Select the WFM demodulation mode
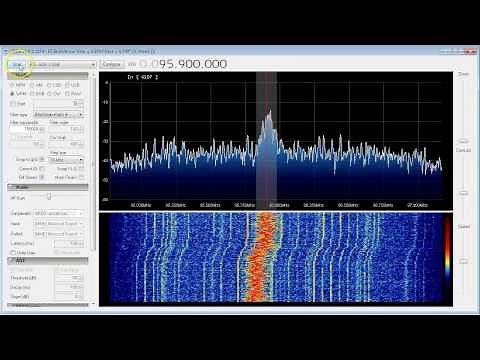480x360 pixels. coord(18,94)
